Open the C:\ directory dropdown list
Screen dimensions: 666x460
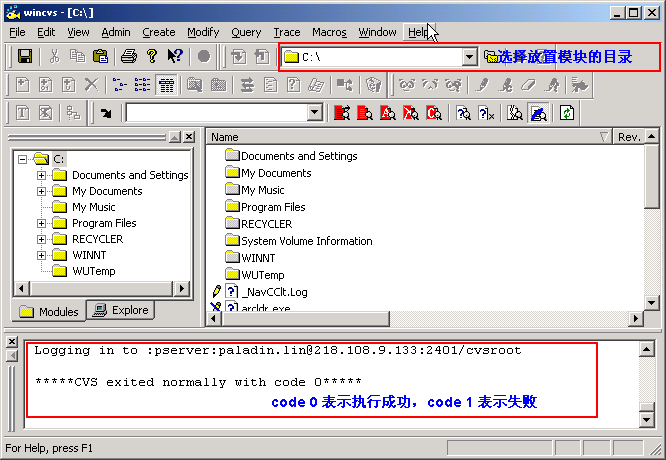click(x=469, y=56)
